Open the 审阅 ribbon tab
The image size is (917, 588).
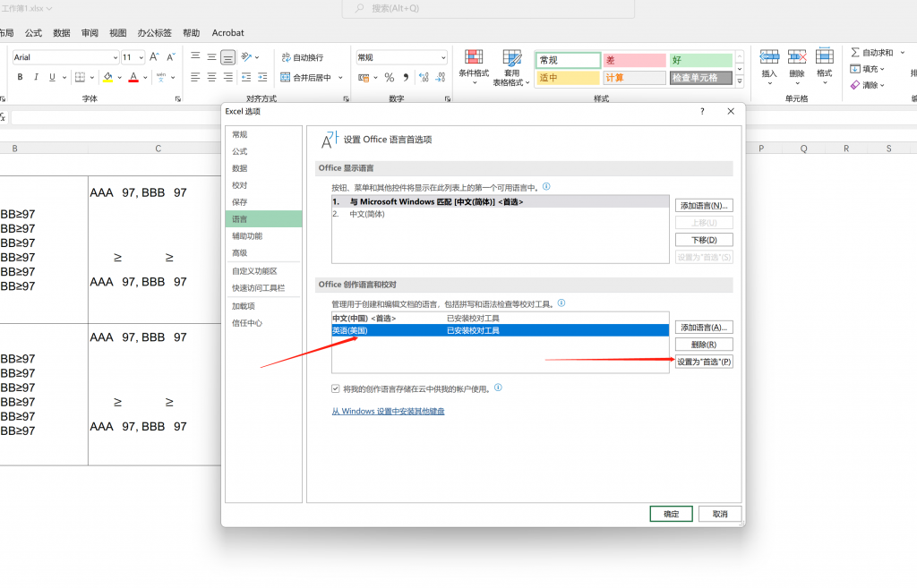pos(90,33)
